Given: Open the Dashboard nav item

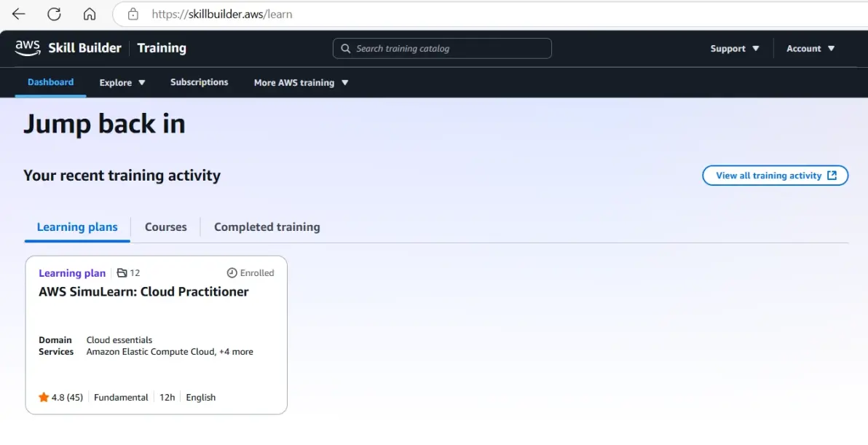Looking at the screenshot, I should pos(50,82).
